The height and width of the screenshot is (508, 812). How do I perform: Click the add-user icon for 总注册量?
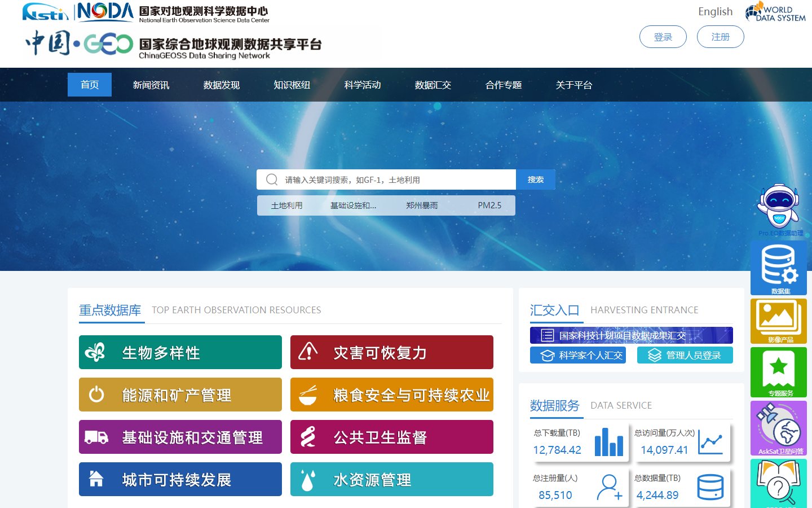point(610,487)
